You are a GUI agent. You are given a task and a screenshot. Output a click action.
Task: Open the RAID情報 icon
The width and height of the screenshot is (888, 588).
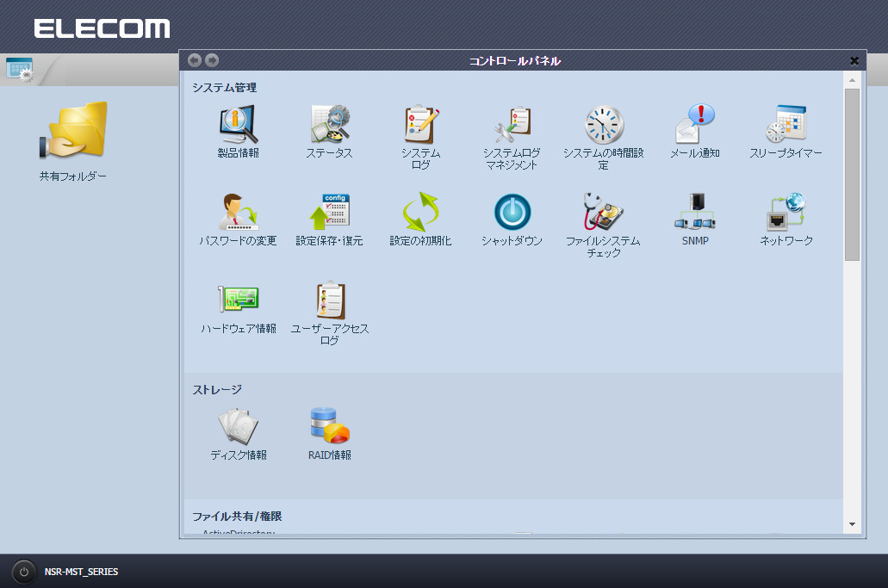click(x=330, y=425)
